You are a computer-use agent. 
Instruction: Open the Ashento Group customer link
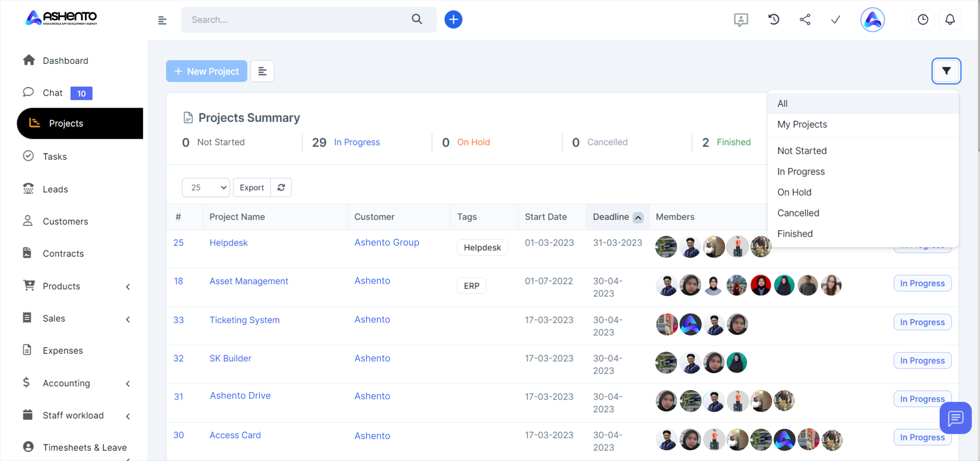387,242
